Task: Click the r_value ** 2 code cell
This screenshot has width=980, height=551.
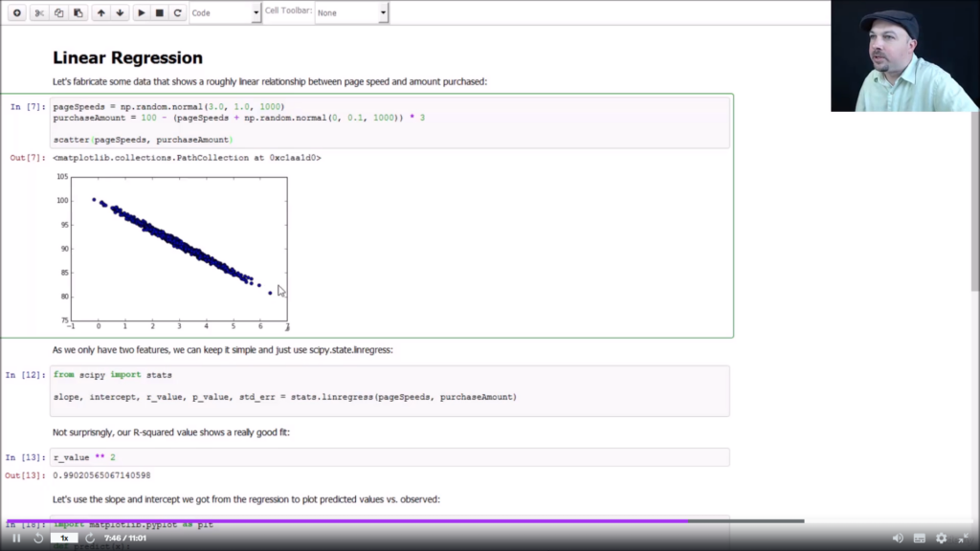Action: pos(390,457)
